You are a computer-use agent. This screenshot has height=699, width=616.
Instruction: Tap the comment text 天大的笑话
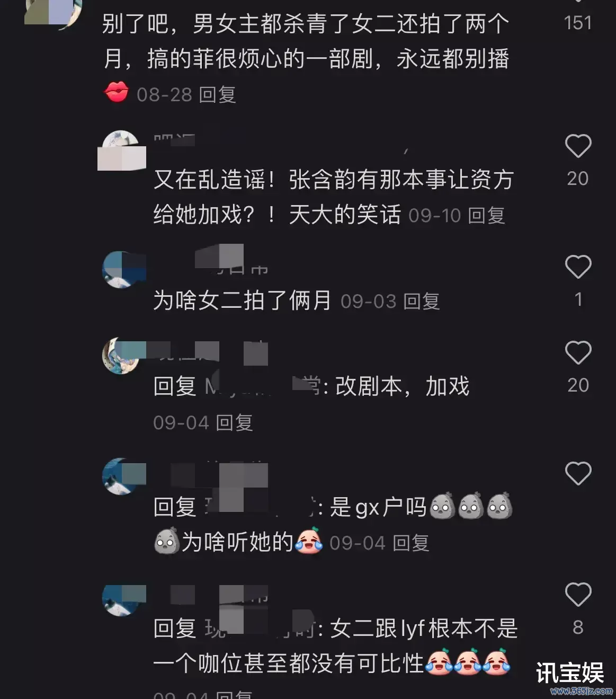pyautogui.click(x=345, y=215)
